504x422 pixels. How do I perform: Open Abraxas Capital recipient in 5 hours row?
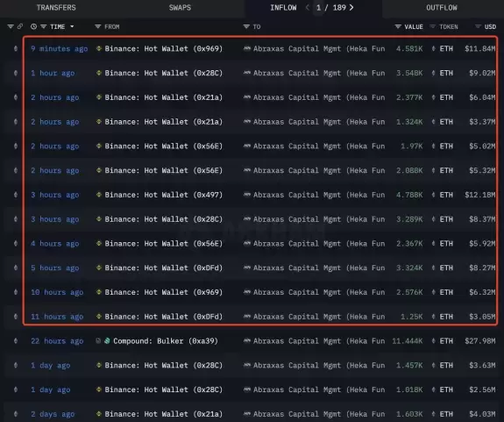(319, 268)
